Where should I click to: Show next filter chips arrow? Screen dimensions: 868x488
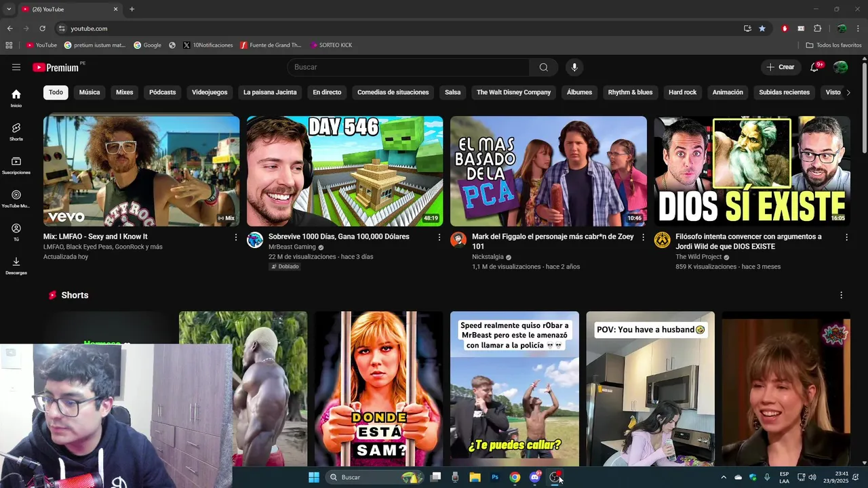(x=848, y=92)
